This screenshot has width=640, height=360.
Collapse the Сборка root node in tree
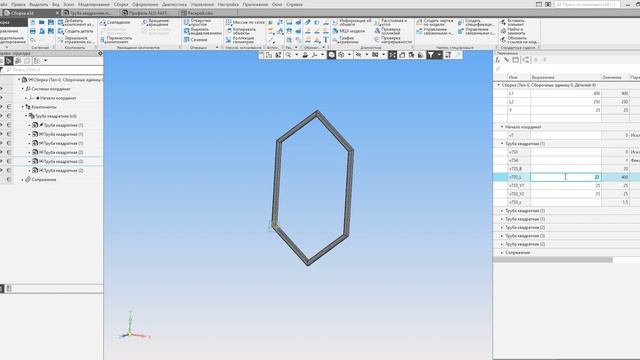coord(19,80)
